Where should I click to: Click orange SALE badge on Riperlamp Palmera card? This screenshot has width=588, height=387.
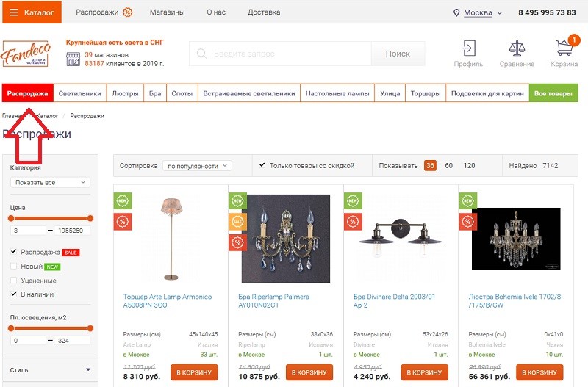[237, 222]
